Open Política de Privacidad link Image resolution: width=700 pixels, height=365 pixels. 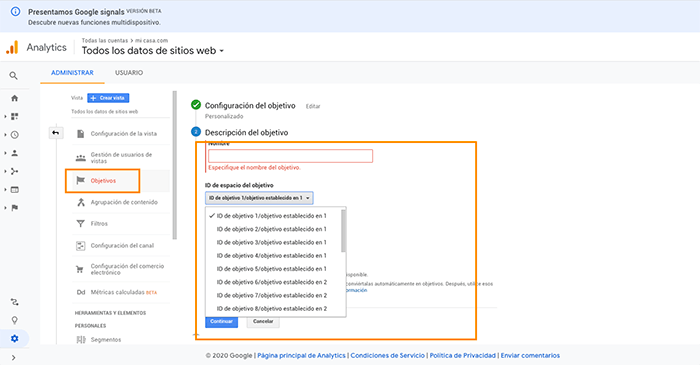462,356
